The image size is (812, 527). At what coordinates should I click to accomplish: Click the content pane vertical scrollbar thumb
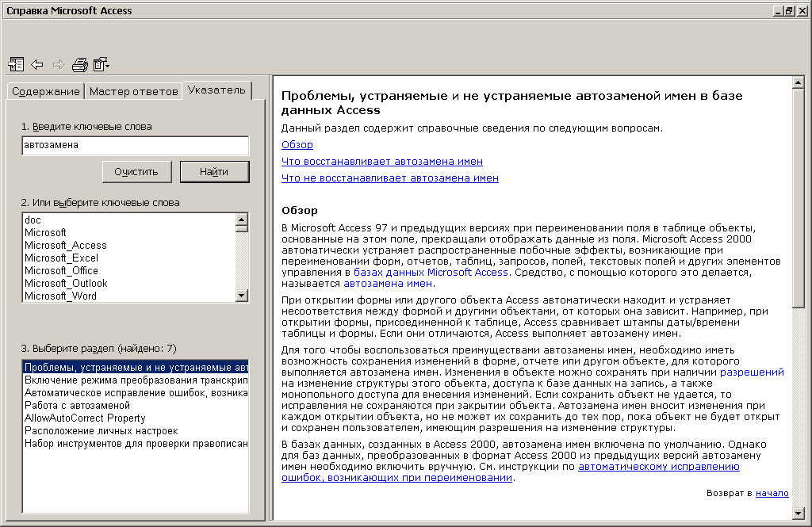798,198
